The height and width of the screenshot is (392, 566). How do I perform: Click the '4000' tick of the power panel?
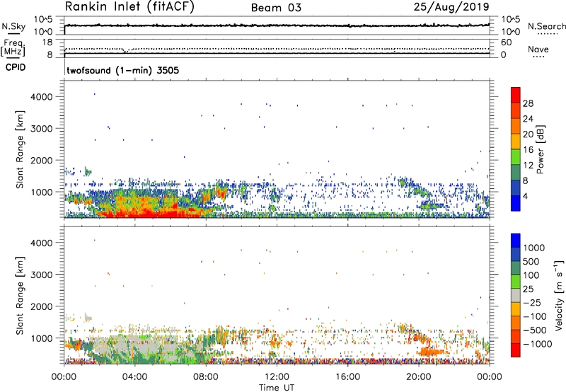(42, 97)
